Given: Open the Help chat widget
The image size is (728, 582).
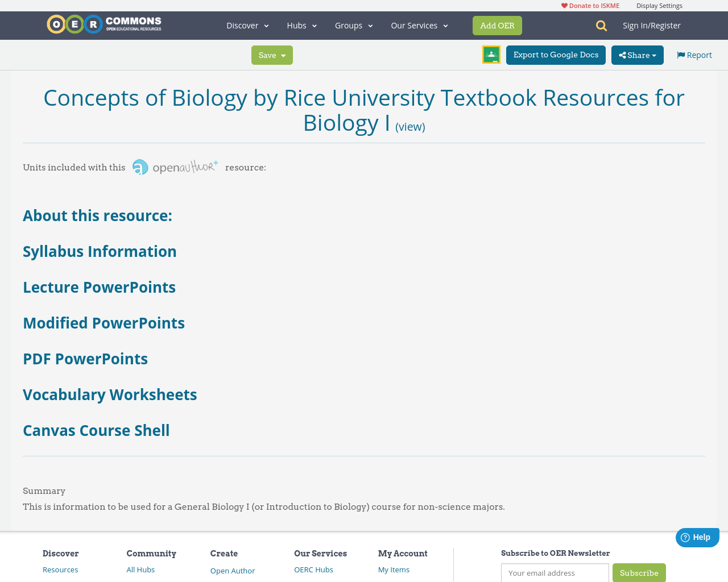Looking at the screenshot, I should coord(697,536).
